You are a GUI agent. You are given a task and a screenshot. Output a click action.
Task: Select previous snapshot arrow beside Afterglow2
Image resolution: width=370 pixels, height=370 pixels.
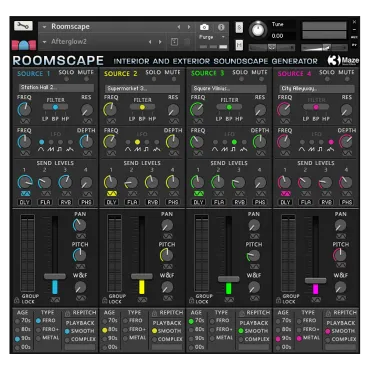150,42
